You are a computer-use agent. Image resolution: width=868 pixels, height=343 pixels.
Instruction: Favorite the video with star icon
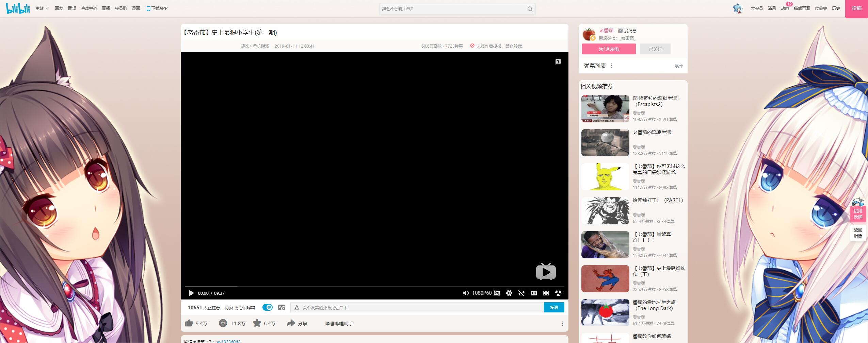coord(257,323)
